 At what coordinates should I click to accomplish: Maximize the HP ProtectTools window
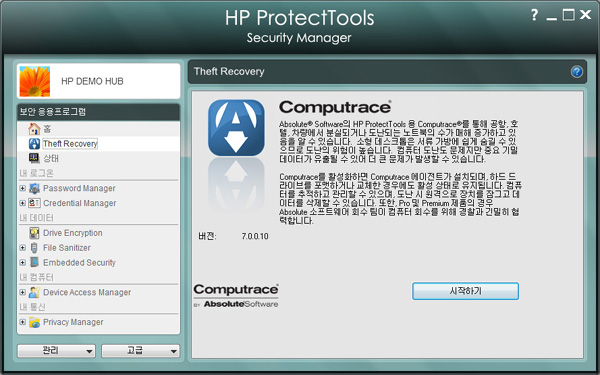[x=568, y=15]
